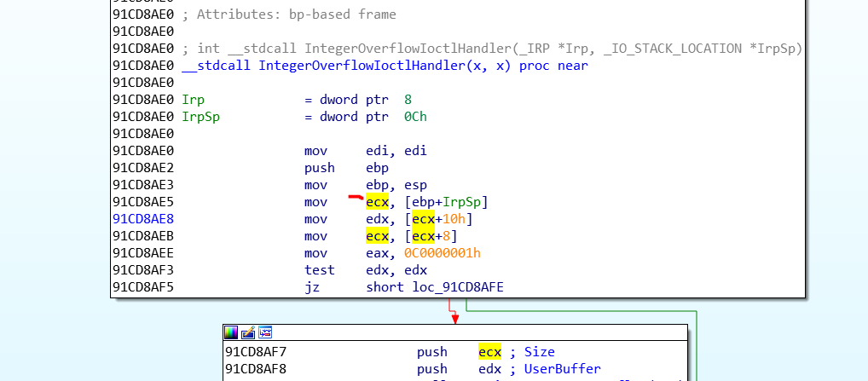
Task: Click the edit node comment icon
Action: click(248, 332)
